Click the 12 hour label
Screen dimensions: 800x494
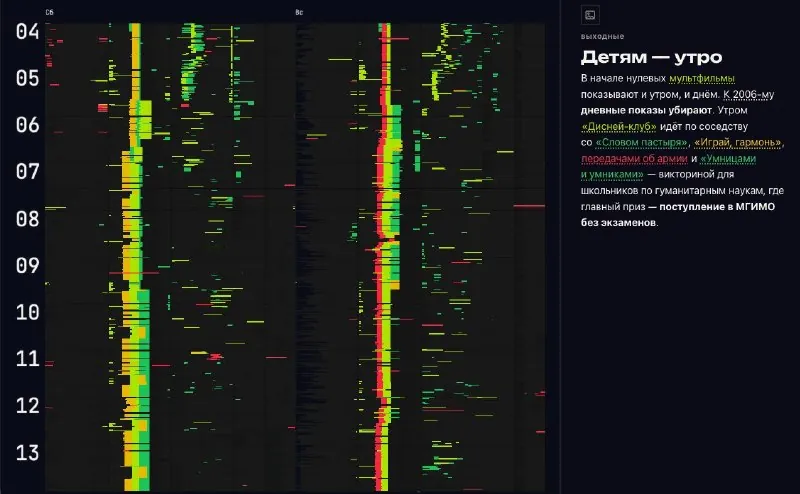pyautogui.click(x=28, y=406)
